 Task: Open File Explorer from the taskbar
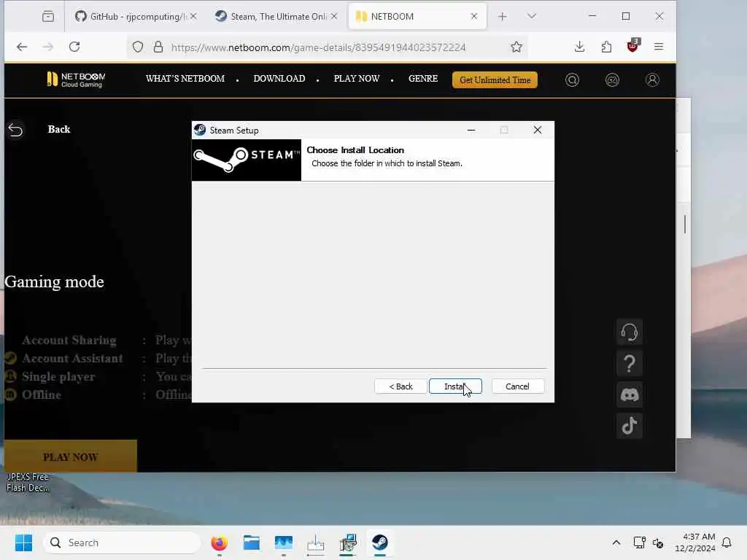(251, 542)
